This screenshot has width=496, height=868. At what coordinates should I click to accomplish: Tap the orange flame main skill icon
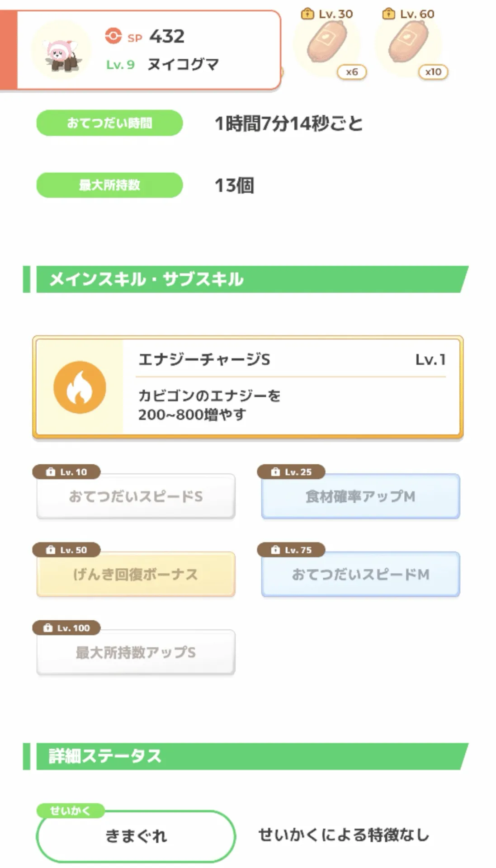point(80,387)
